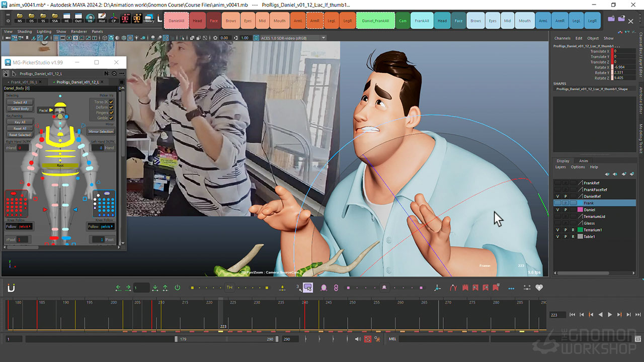Open the Renderer panel menu

[x=79, y=31]
